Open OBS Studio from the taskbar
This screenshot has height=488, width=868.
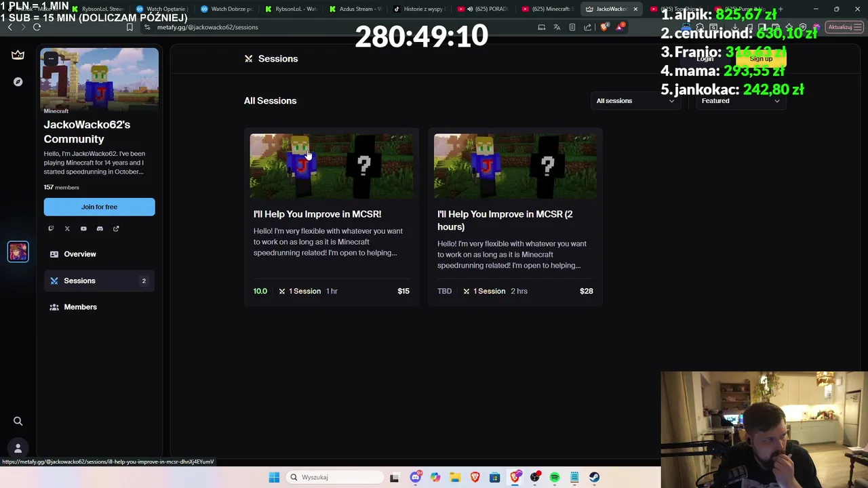coord(535,477)
